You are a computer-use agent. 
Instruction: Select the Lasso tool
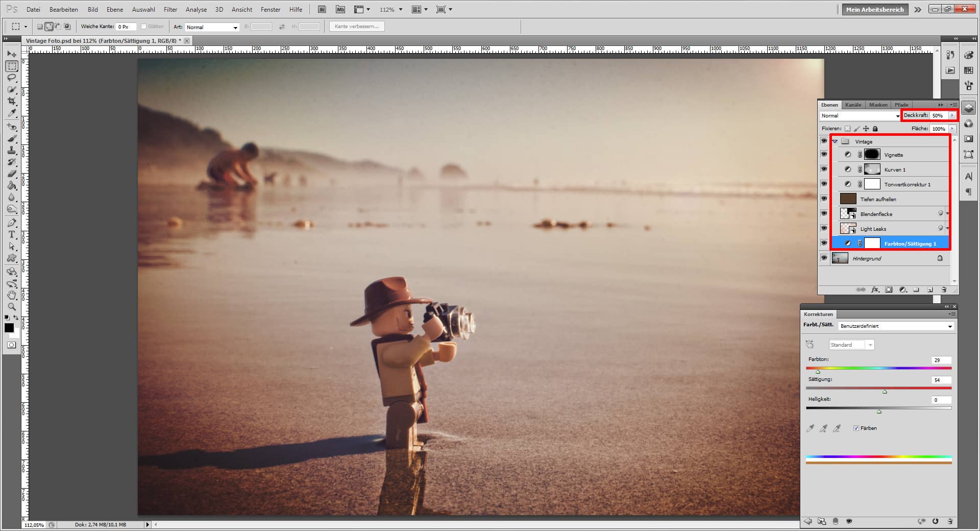click(12, 78)
